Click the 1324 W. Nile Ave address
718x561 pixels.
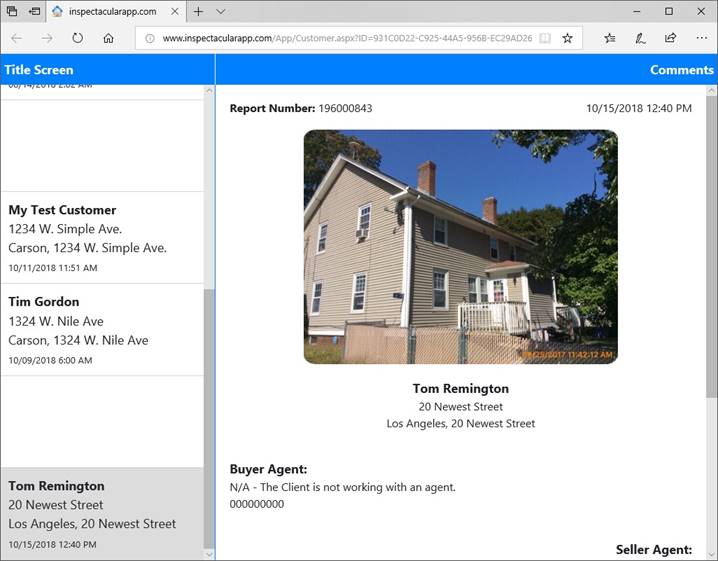pos(56,321)
